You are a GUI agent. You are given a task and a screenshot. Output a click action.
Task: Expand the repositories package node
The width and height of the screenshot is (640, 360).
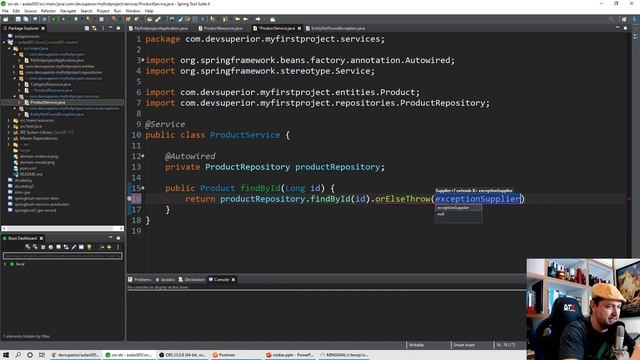(14, 73)
